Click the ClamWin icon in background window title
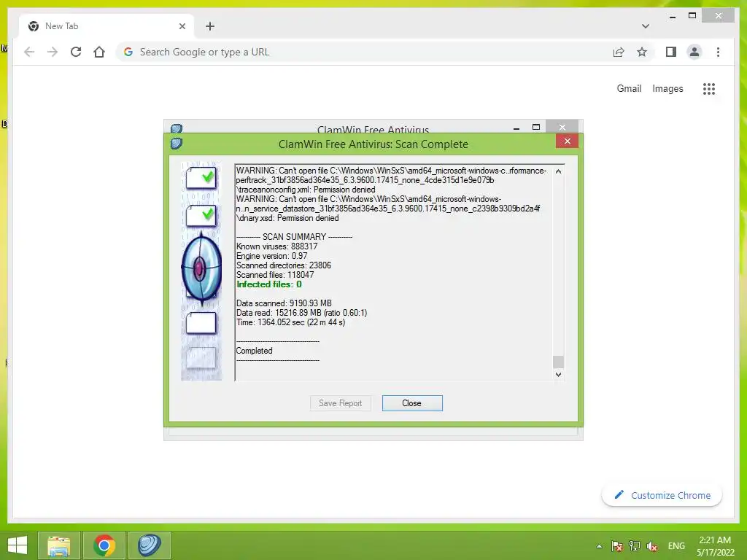Screen dimensions: 747x560 [177, 128]
